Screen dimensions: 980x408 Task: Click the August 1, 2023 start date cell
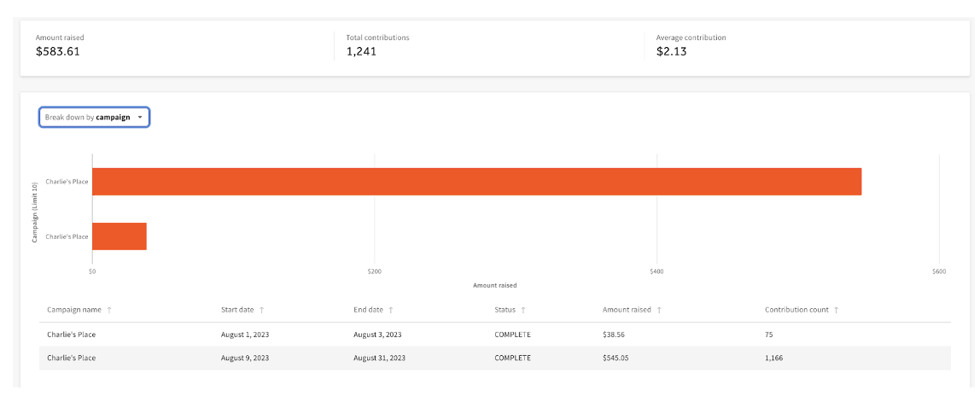pyautogui.click(x=245, y=335)
